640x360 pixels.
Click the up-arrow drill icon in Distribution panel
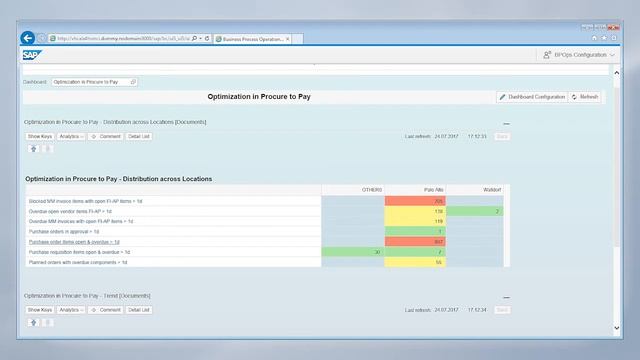click(34, 149)
